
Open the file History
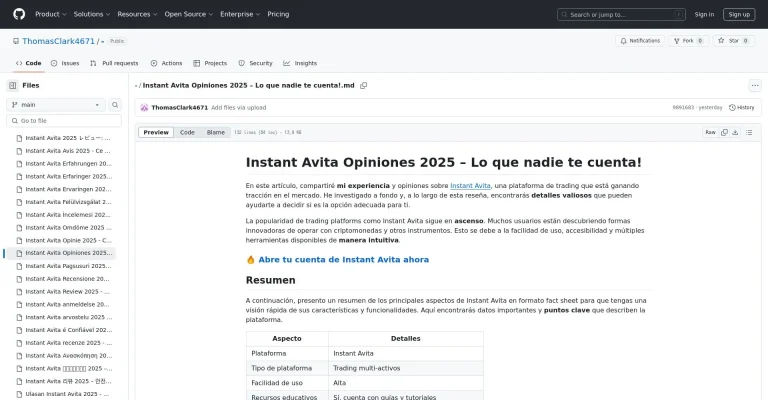coord(742,108)
